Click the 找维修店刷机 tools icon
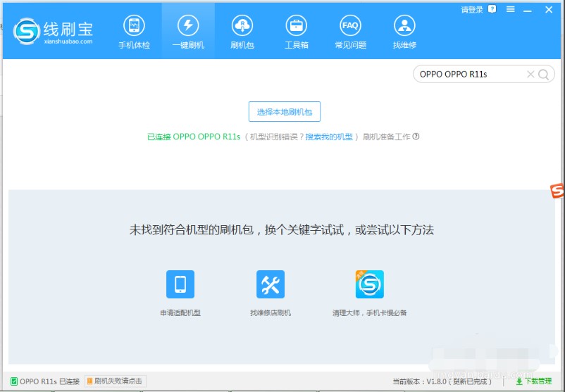 (271, 284)
